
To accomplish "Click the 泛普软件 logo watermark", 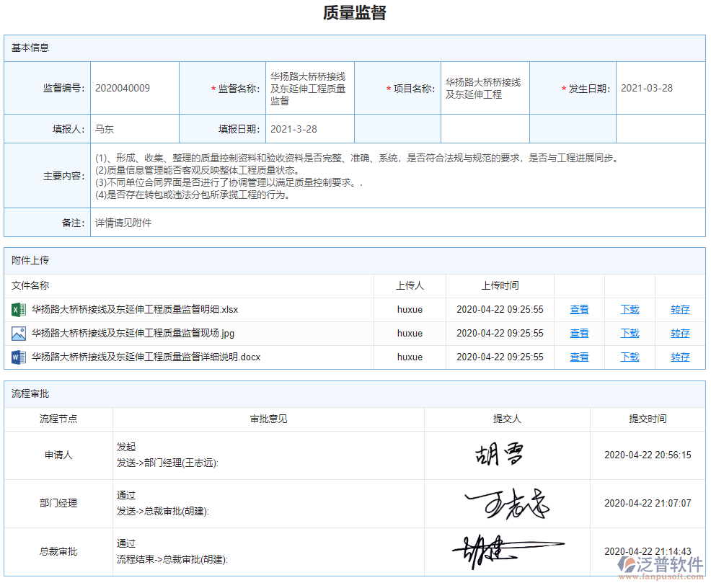I will 661,566.
